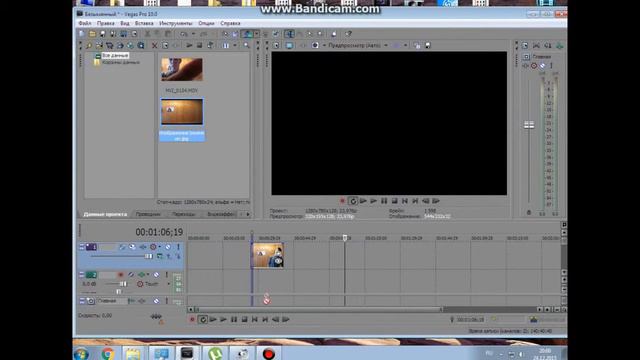The image size is (640, 360).
Task: Open the undo history dropdown arrow
Action: click(193, 34)
